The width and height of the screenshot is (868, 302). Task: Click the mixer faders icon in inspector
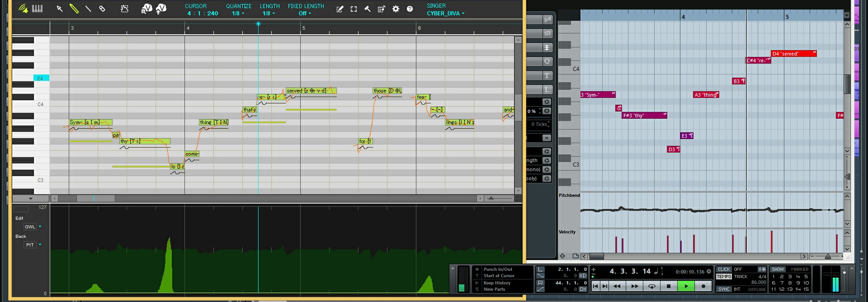coord(547,47)
